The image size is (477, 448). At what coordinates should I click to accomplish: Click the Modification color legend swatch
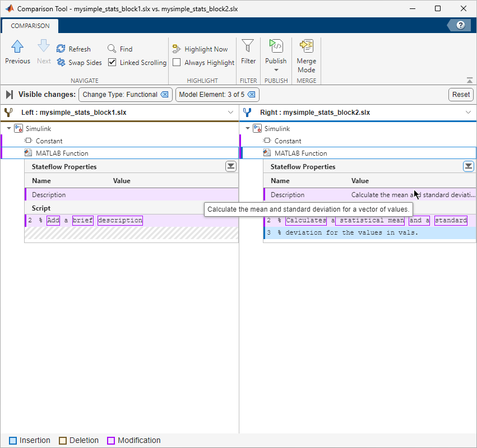tap(111, 441)
